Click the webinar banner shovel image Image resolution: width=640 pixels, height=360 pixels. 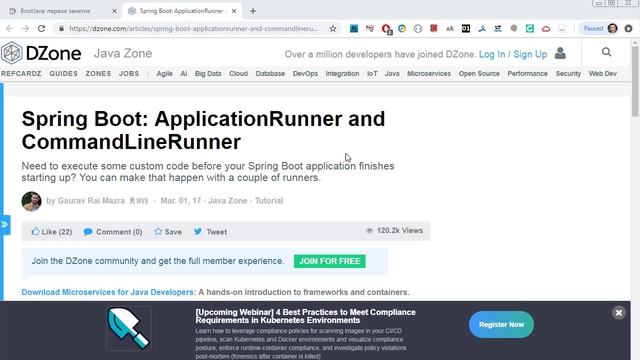click(x=129, y=328)
